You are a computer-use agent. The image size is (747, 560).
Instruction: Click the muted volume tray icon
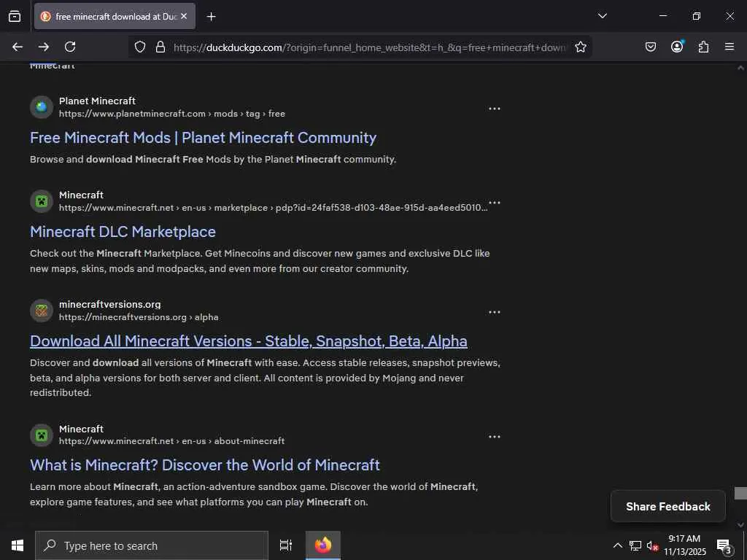click(x=652, y=545)
